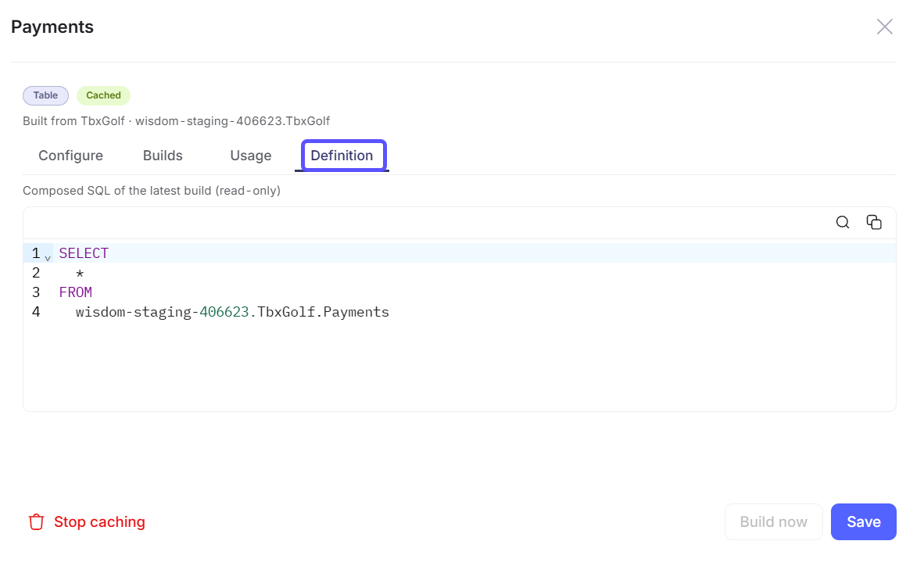
Task: Click line number 4 in the gutter
Action: point(36,312)
